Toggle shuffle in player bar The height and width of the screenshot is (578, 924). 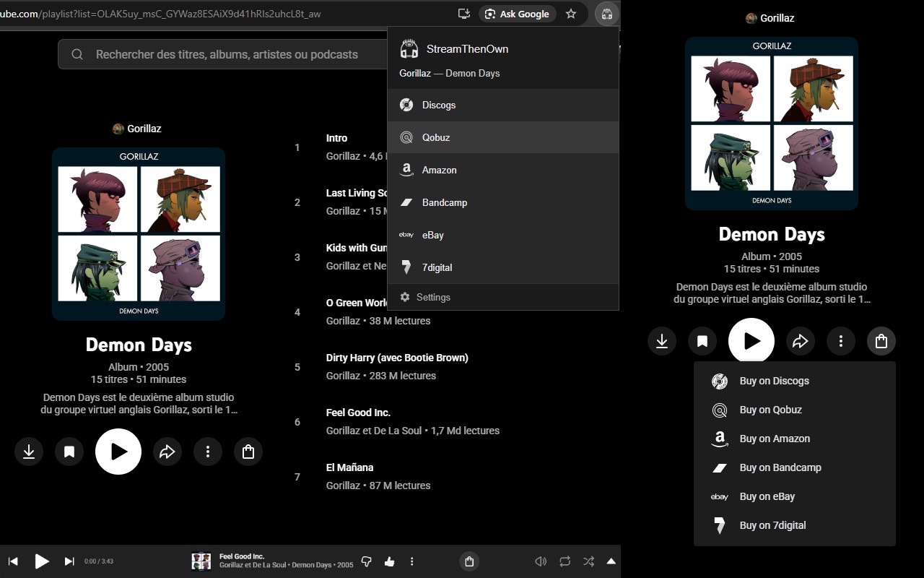[588, 561]
